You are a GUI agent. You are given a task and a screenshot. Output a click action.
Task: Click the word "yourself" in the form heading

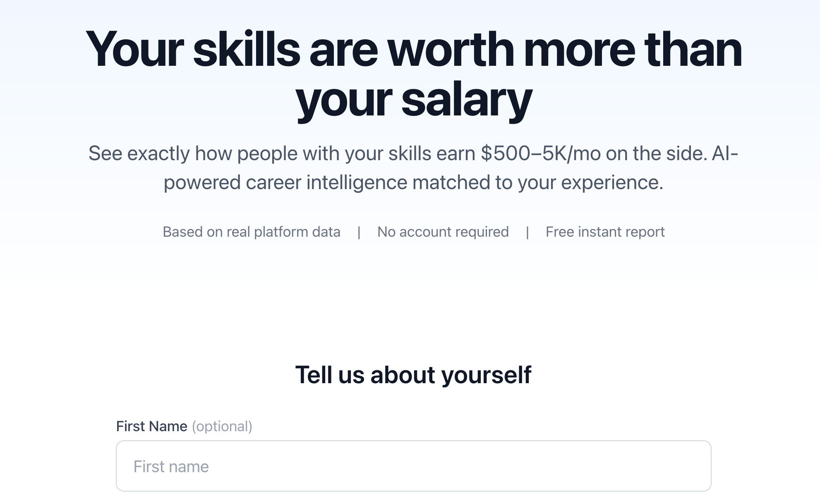[x=486, y=375]
